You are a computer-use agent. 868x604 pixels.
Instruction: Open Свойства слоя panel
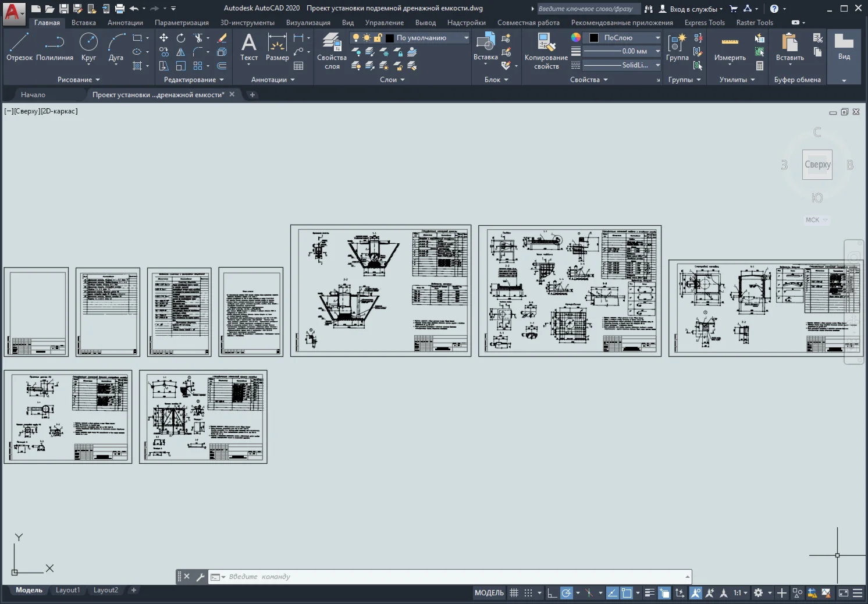pos(332,51)
